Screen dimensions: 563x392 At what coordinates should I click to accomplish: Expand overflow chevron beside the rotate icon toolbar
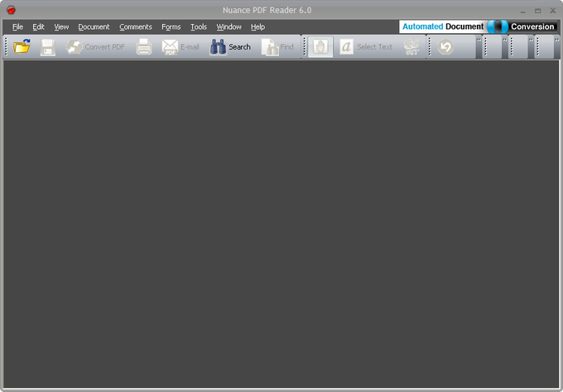(479, 41)
